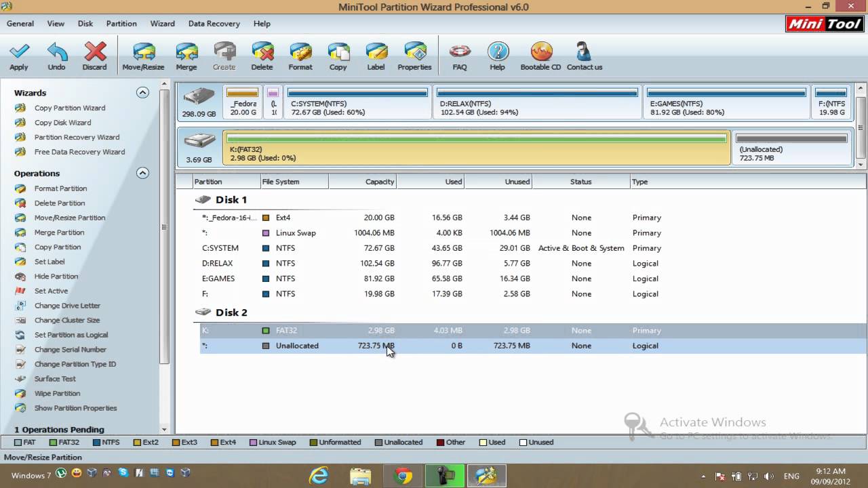Choose Delete Partition in Operations panel

coord(60,203)
